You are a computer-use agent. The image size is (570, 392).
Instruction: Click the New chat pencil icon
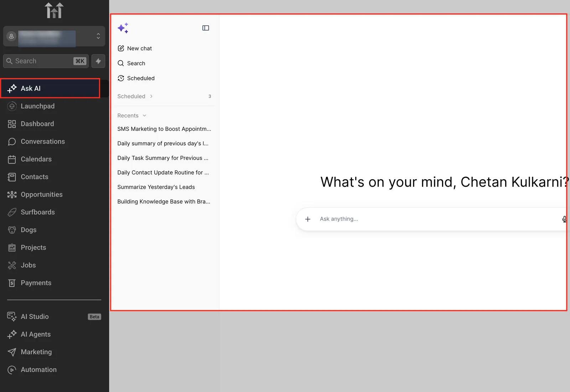121,48
